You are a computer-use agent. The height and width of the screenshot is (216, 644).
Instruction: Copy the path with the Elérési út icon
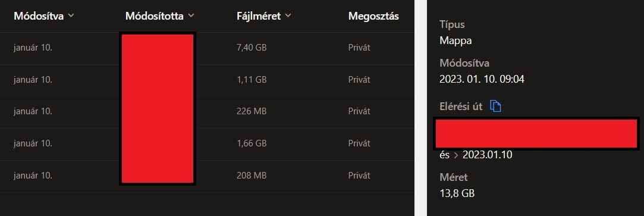[496, 107]
